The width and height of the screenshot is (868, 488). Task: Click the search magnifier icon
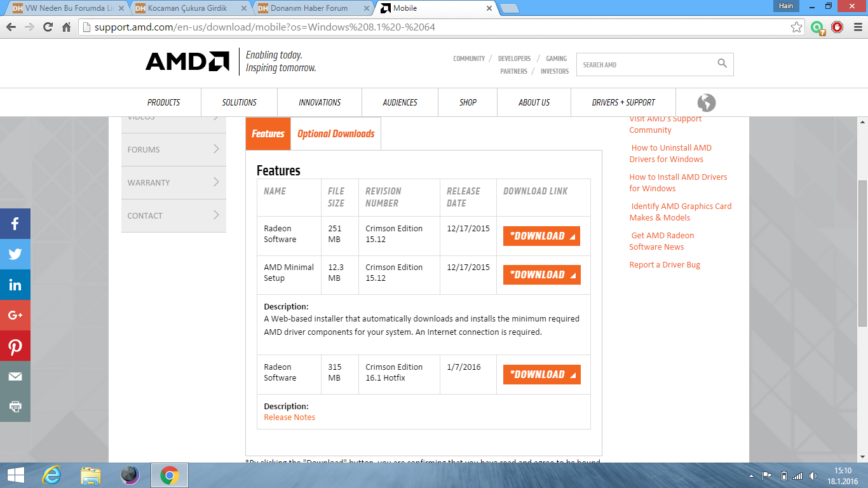(722, 64)
